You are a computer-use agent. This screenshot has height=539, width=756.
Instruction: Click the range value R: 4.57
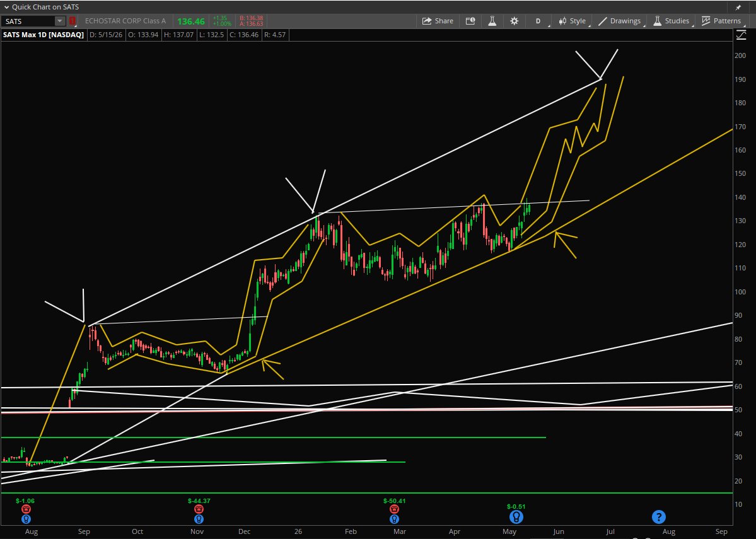pos(275,35)
